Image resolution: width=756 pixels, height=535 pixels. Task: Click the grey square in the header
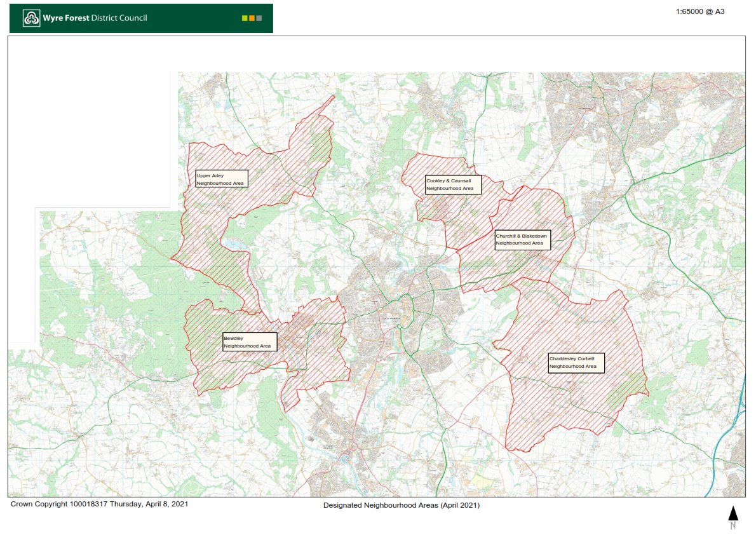click(259, 18)
